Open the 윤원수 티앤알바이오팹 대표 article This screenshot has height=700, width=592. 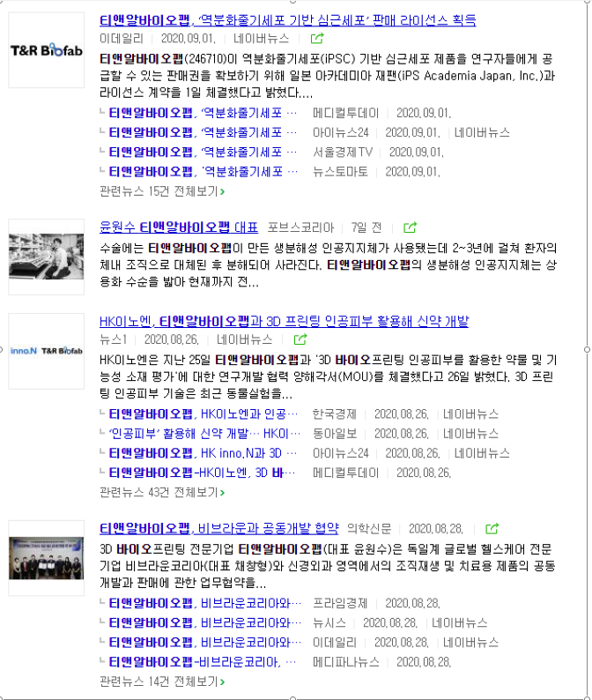pos(179,227)
